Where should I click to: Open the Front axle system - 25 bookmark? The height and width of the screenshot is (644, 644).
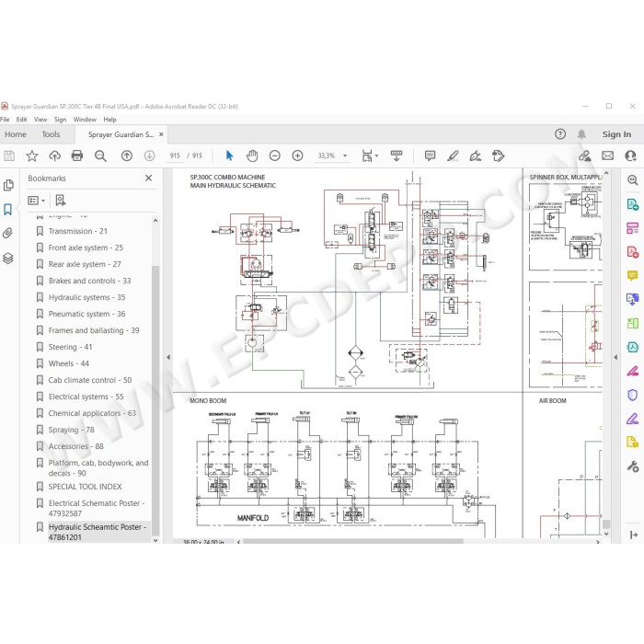86,247
